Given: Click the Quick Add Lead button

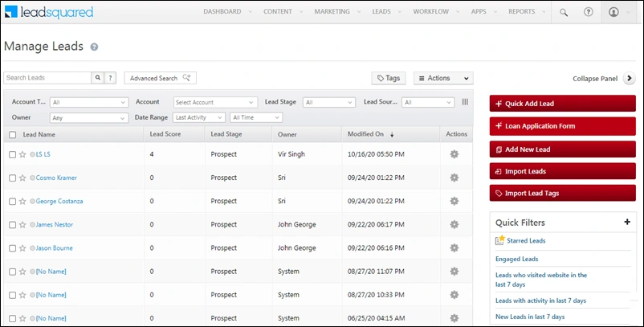Looking at the screenshot, I should (x=562, y=104).
